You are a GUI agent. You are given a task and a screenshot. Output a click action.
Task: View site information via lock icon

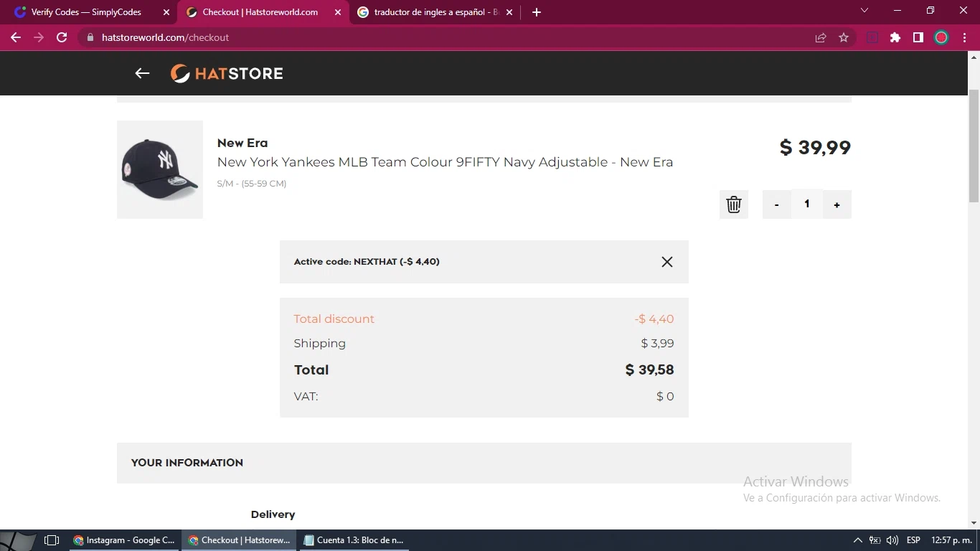click(90, 37)
